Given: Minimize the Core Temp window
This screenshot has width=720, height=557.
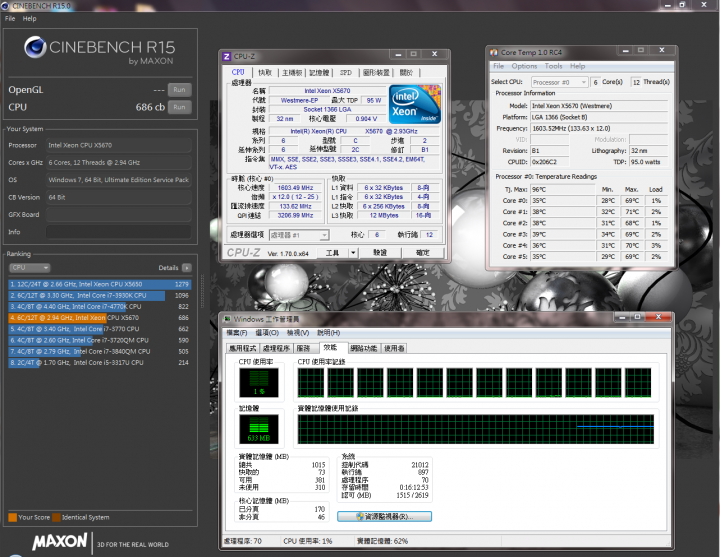Looking at the screenshot, I should point(625,51).
